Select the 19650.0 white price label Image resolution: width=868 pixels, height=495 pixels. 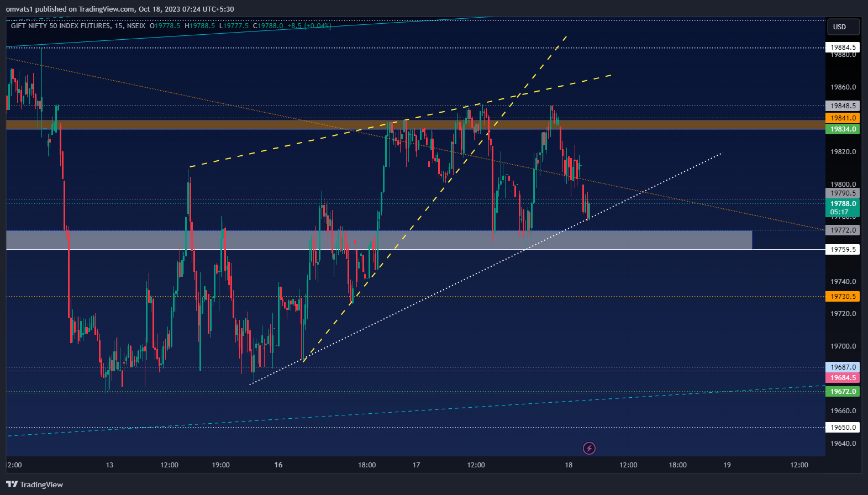pyautogui.click(x=843, y=428)
